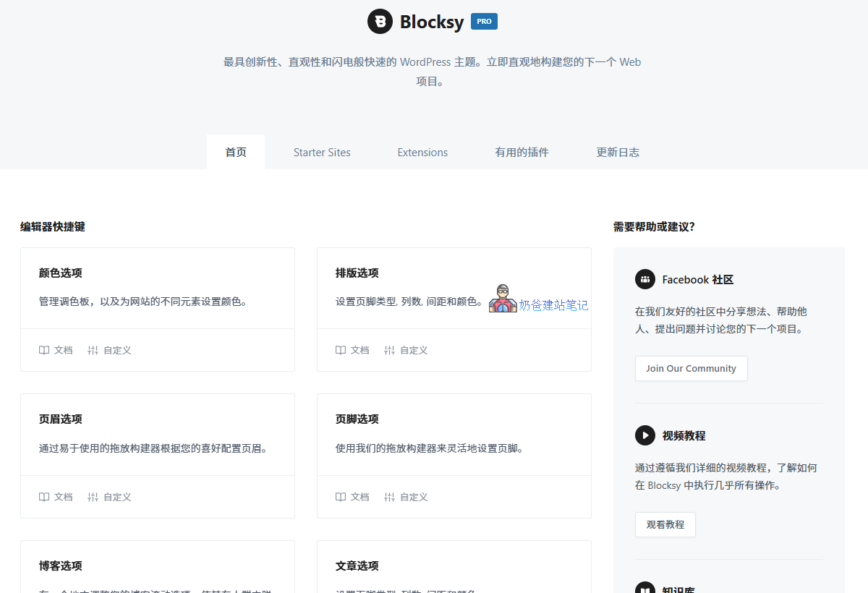
Task: Open the 文档 link under 页眉选项
Action: [x=62, y=497]
